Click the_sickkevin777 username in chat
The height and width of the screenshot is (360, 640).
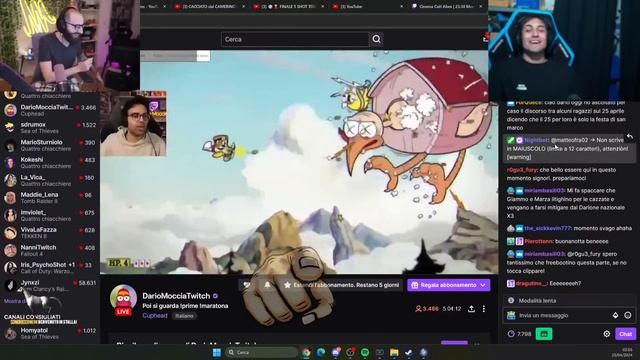click(547, 228)
